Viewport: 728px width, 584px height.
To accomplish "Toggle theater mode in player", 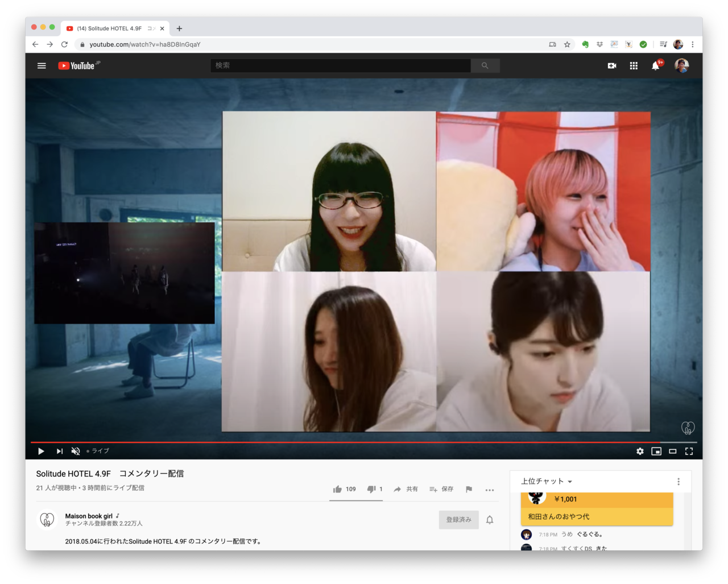I will point(672,451).
